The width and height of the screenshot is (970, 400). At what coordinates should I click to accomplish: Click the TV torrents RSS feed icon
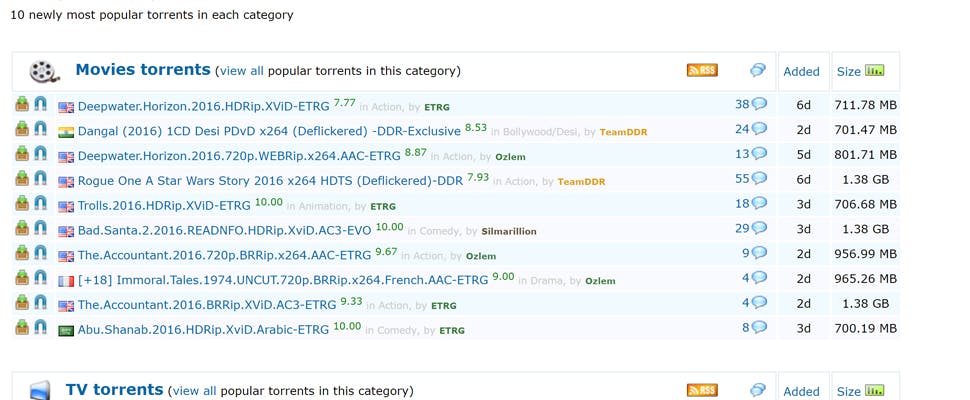click(701, 390)
